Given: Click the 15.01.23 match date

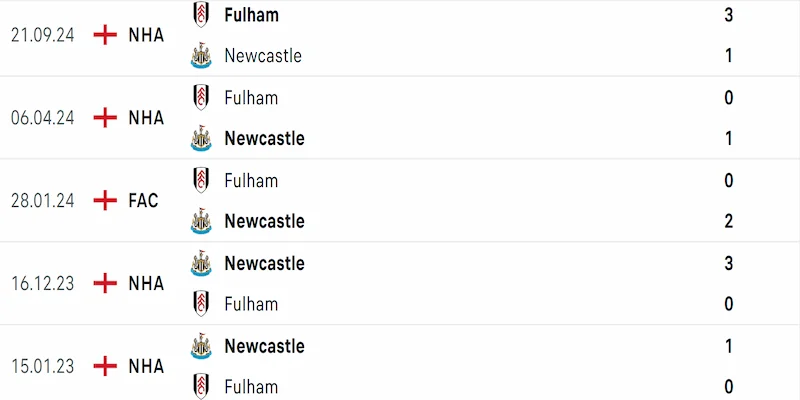Looking at the screenshot, I should point(44,366).
